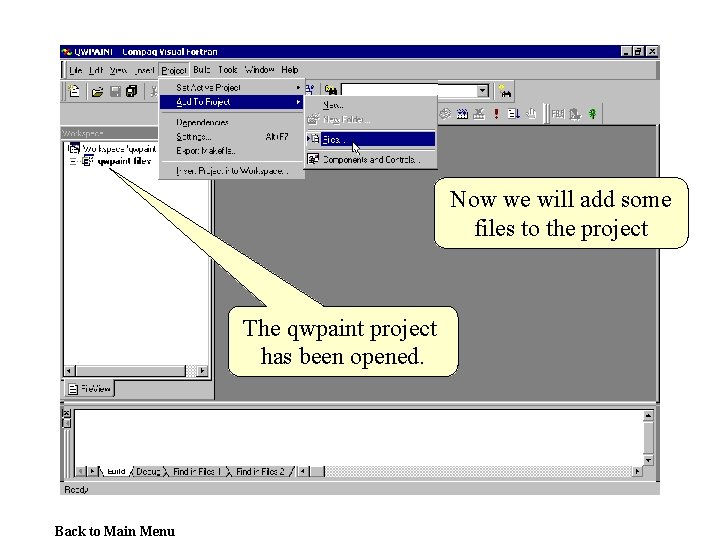Open the Tools menu
The image size is (720, 540).
click(x=227, y=70)
